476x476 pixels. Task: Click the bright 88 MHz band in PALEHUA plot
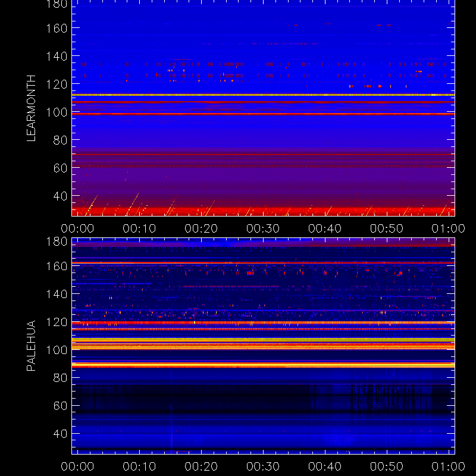[x=263, y=365]
